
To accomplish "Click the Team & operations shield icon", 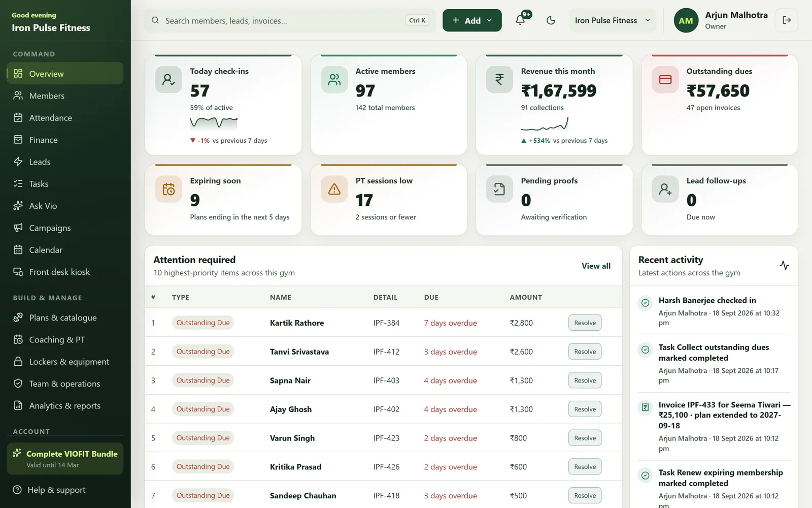I will pyautogui.click(x=18, y=384).
